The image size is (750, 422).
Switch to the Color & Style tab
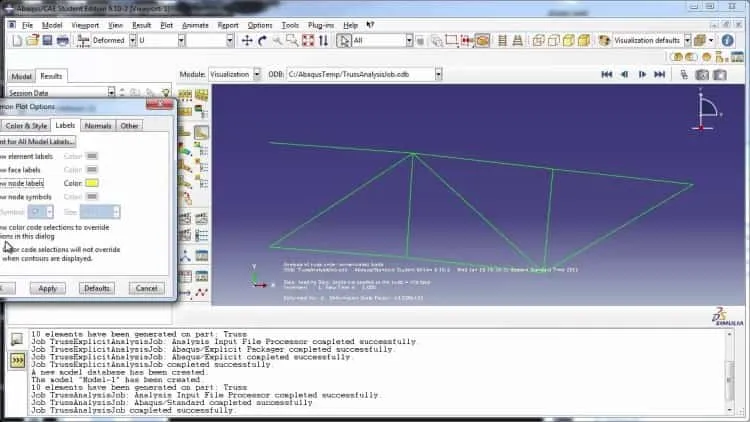(x=26, y=126)
